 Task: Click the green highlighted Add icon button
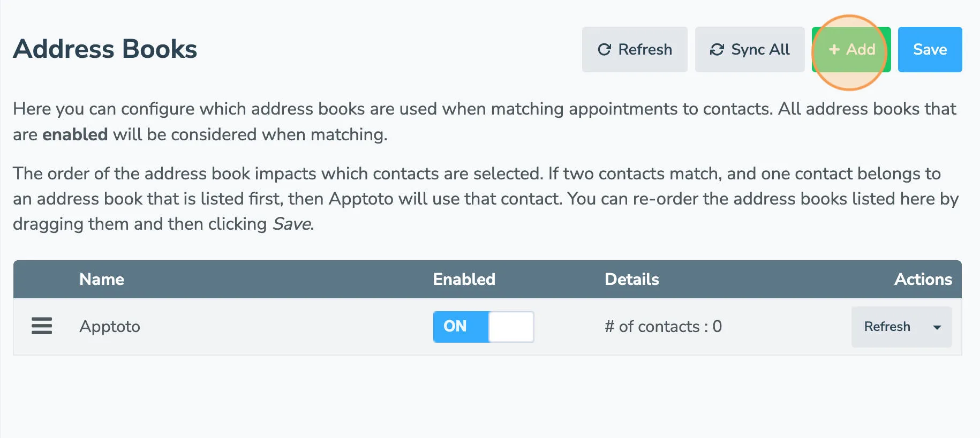(850, 49)
